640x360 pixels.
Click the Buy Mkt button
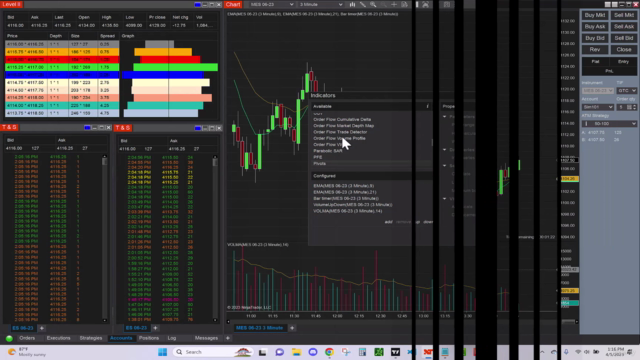(x=595, y=15)
